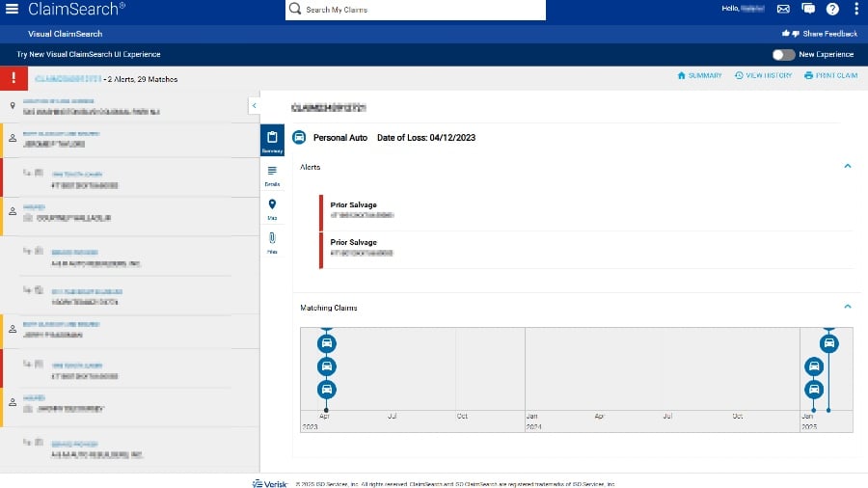Select the Details side tab
Screen dimensions: 868x488
point(272,176)
